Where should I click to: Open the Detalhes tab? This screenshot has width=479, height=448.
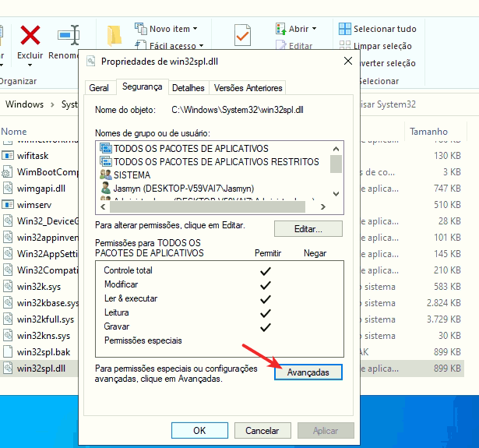coord(188,88)
